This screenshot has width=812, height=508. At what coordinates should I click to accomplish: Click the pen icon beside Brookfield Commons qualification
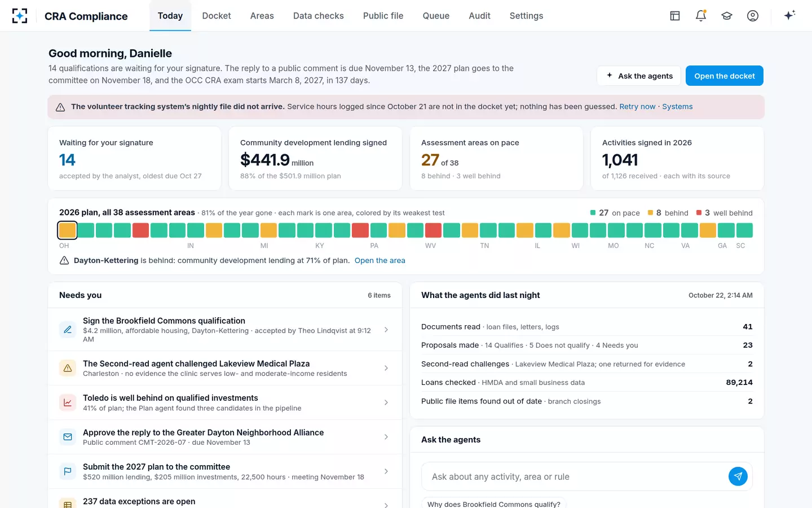coord(68,330)
